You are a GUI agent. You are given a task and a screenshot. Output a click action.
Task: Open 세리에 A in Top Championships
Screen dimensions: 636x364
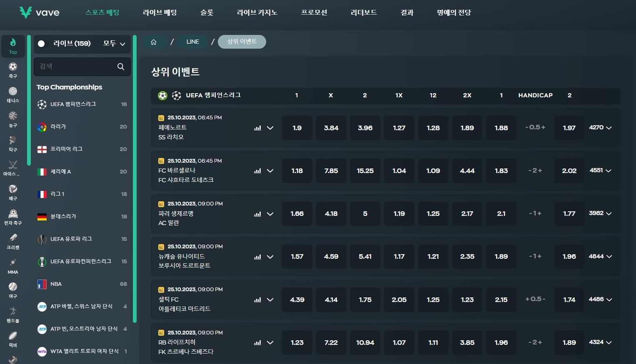pos(82,172)
